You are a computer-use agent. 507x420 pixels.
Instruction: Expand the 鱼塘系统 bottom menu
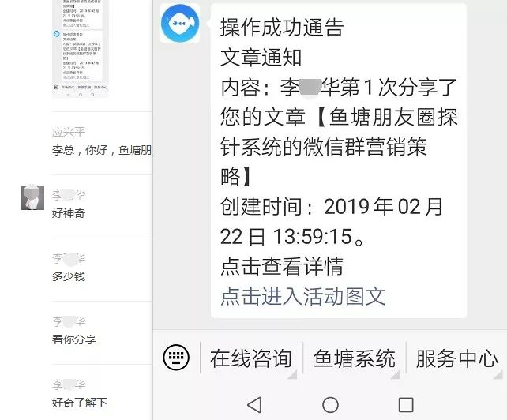point(354,358)
